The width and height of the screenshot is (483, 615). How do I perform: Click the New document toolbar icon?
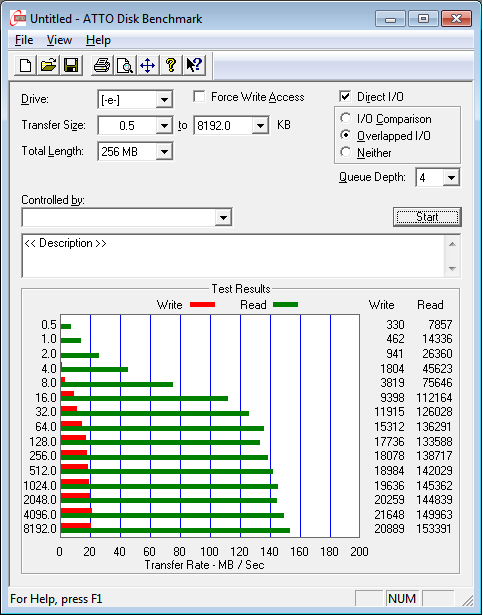click(26, 65)
